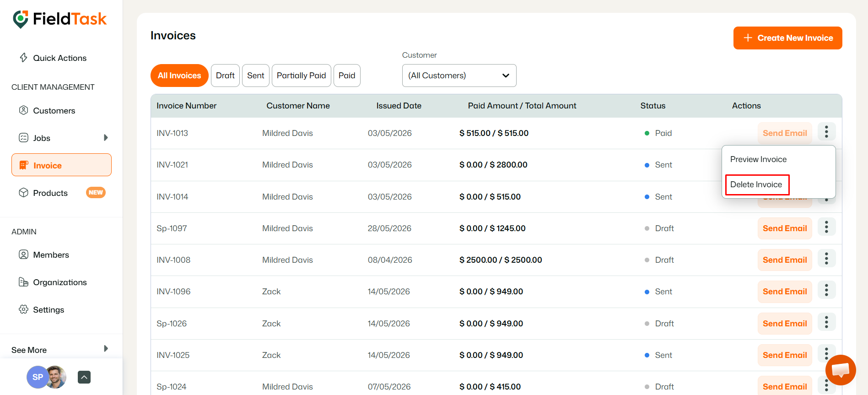Click amount $ 0.00 / $ 2800.00
The image size is (868, 395).
point(493,165)
